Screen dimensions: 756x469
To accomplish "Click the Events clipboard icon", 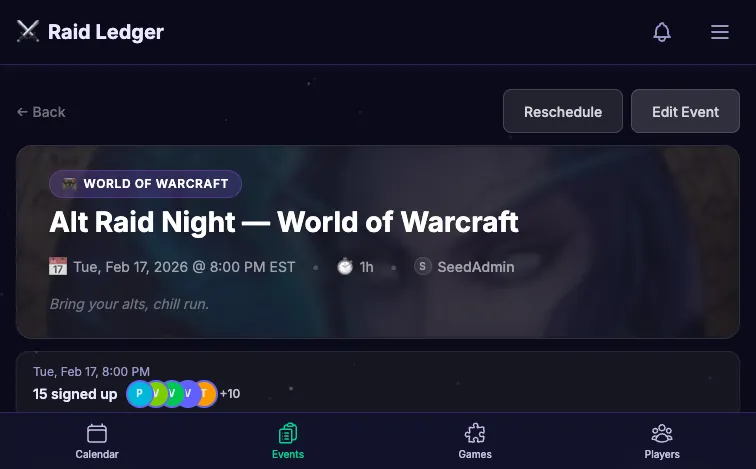I will point(288,433).
